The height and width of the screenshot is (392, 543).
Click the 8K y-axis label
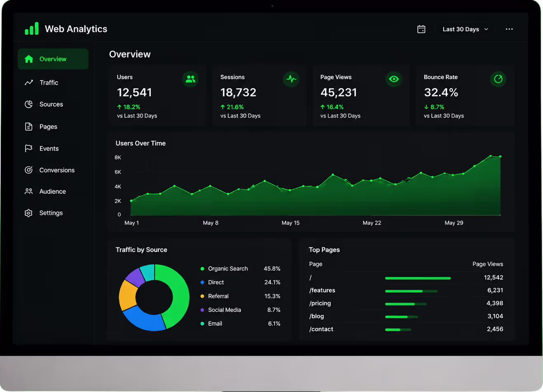(x=118, y=157)
